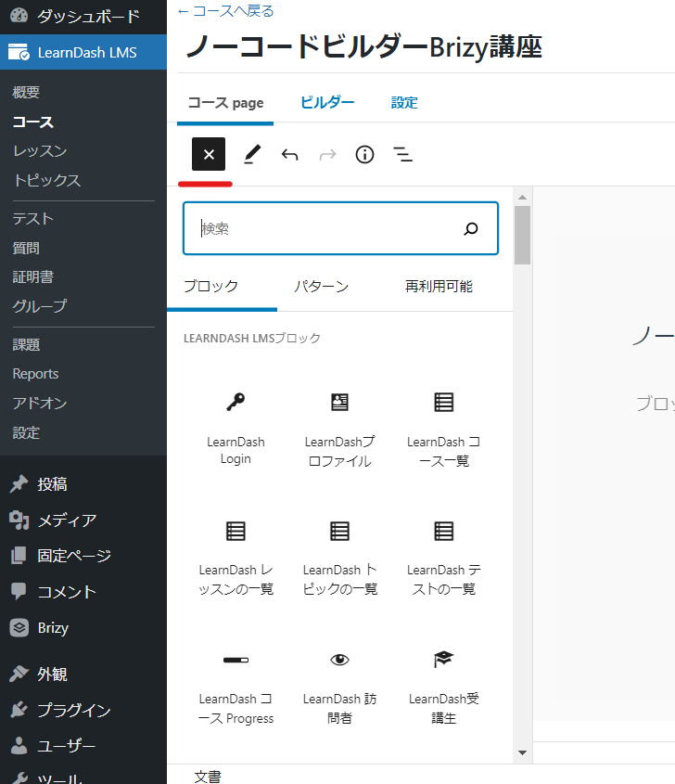Click the inserter scrollbar down arrow
Viewport: 675px width, 784px height.
coord(523,752)
